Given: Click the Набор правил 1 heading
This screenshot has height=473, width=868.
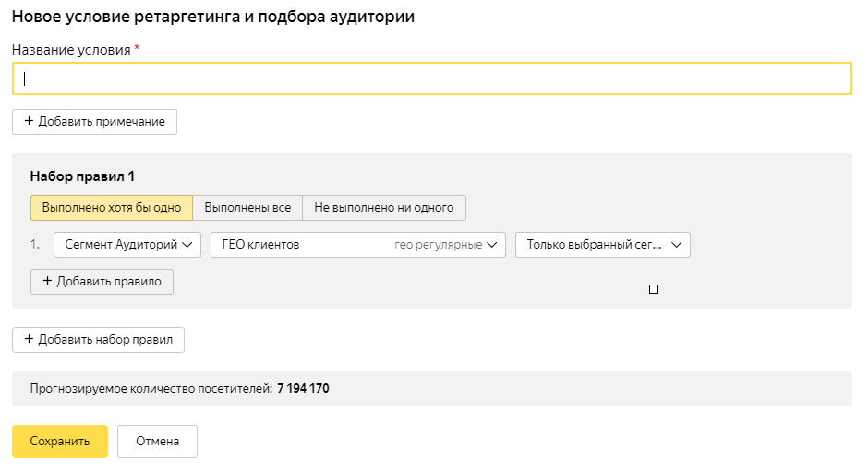Looking at the screenshot, I should click(82, 176).
